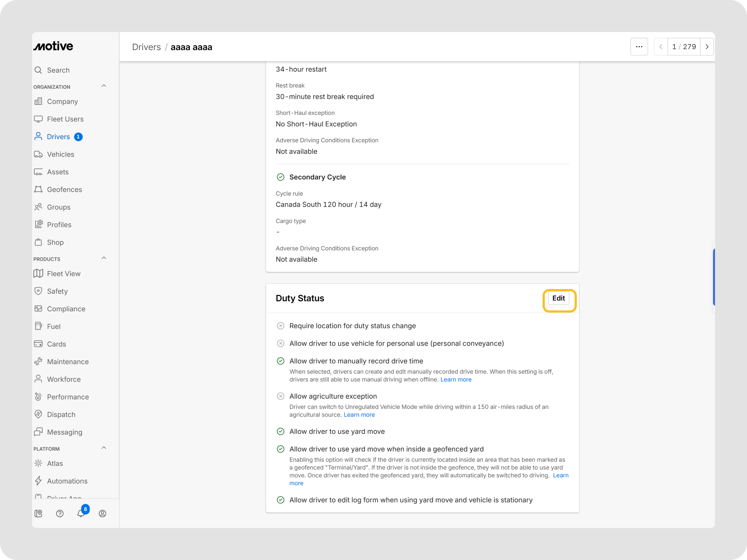Click the check icon for edit log form setting

281,500
